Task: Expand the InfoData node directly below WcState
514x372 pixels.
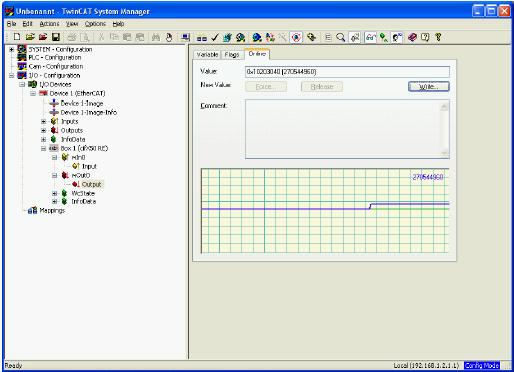Action: click(x=54, y=202)
